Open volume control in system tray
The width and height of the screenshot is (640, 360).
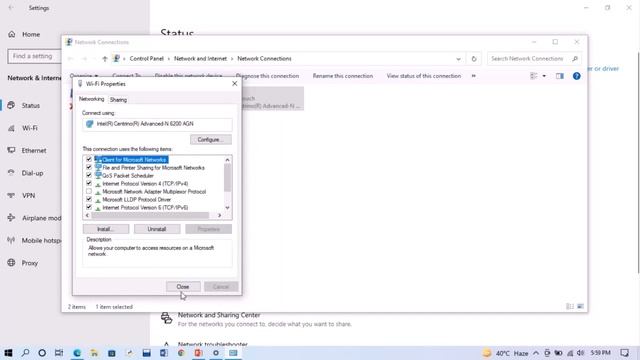[x=580, y=353]
